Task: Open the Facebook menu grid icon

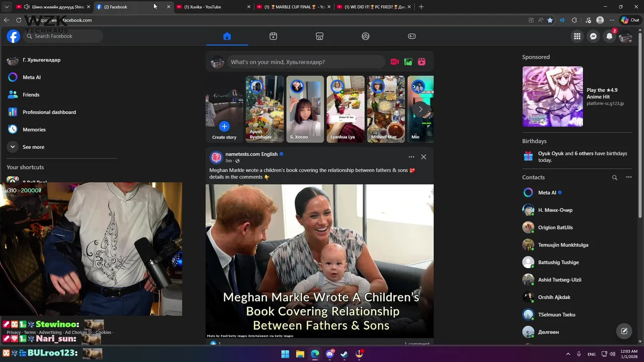Action: [577, 36]
